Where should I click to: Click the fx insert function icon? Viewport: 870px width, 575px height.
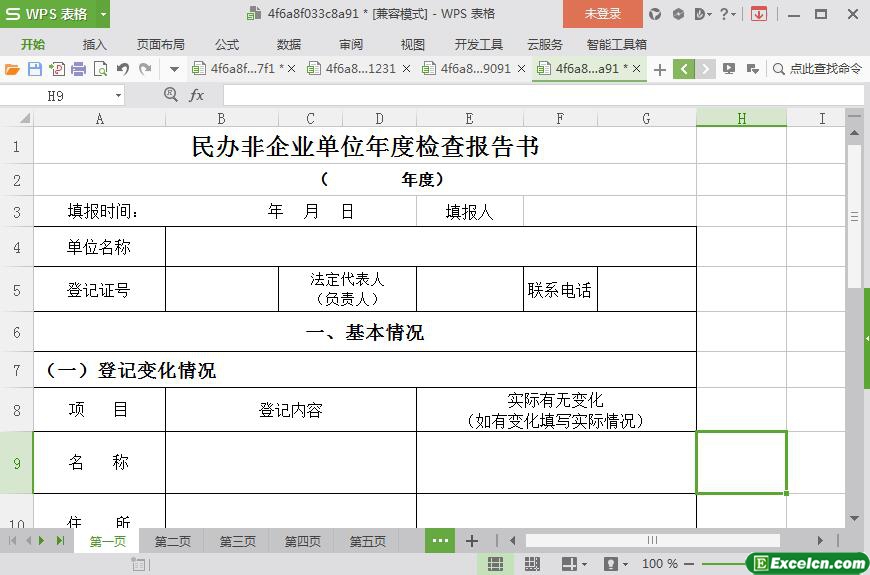pos(197,95)
